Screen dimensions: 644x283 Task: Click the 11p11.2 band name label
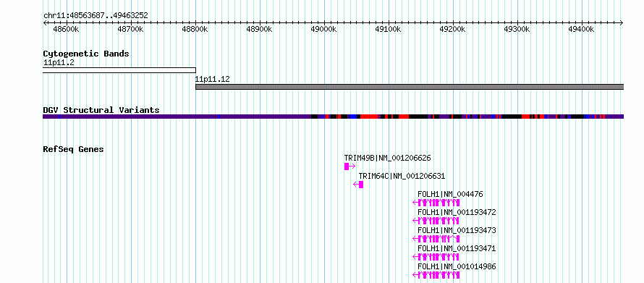[x=59, y=63]
